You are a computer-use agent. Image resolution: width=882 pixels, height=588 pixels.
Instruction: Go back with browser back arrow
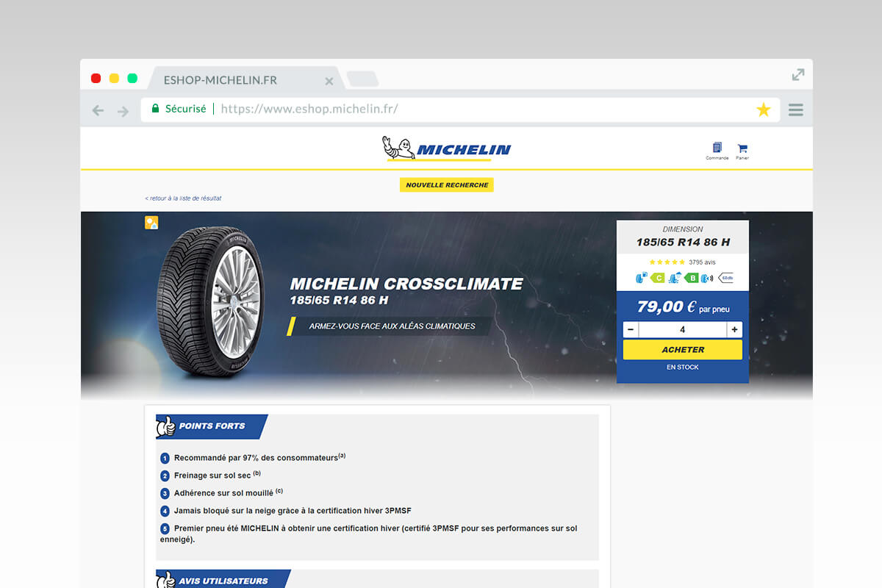pos(98,111)
